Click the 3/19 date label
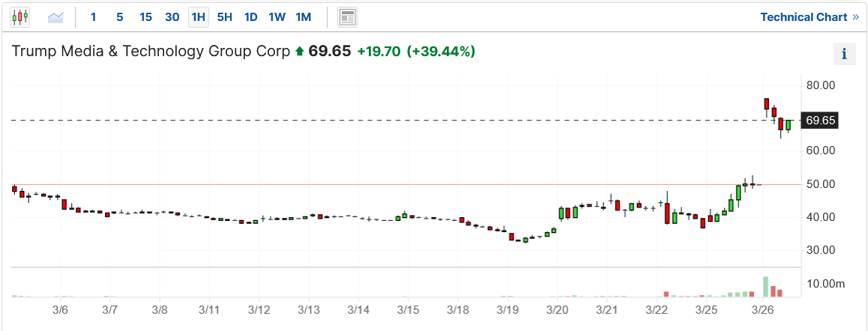Image resolution: width=868 pixels, height=331 pixels. pyautogui.click(x=507, y=309)
